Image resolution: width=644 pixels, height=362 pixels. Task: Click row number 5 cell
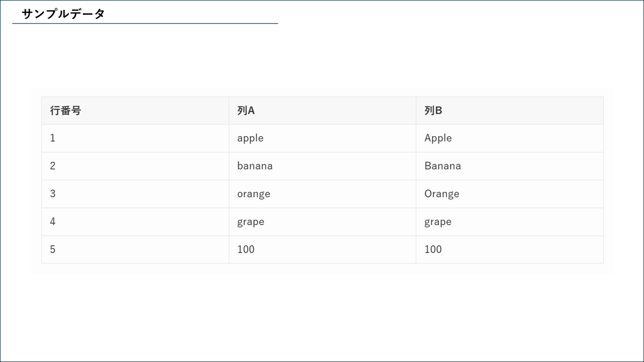click(53, 249)
